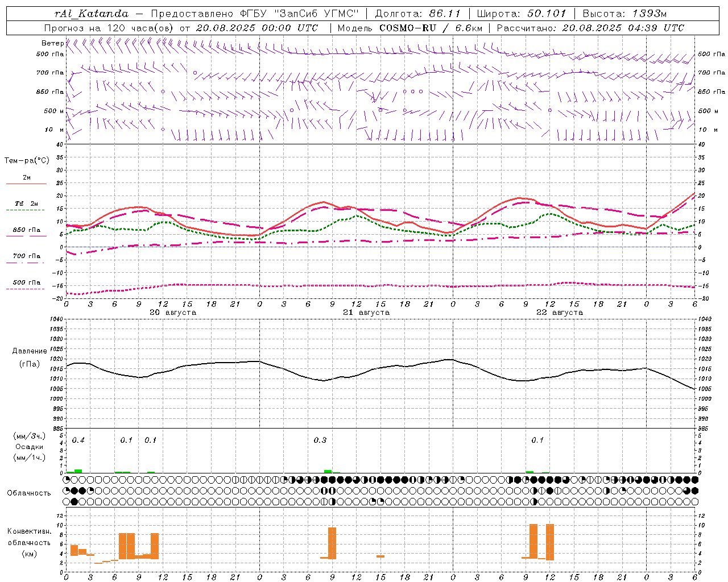
Task: Click the (мм/1ч.) precipitation unit label
Action: [29, 458]
